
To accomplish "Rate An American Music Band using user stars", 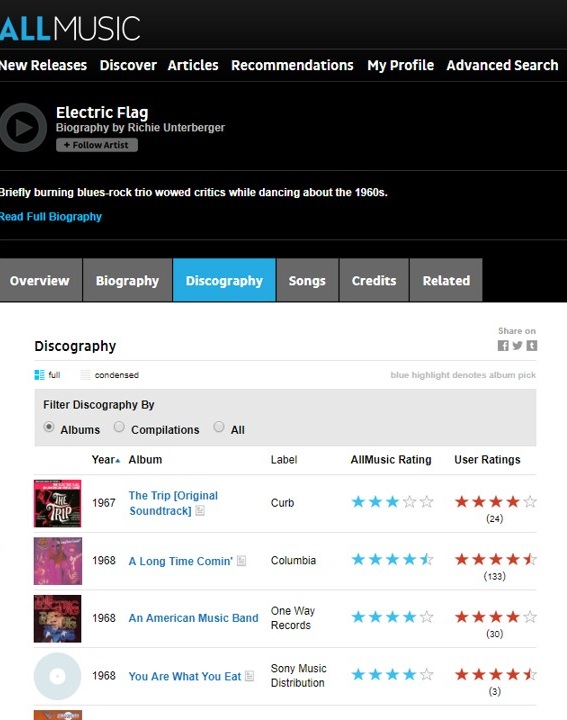I will pyautogui.click(x=495, y=617).
